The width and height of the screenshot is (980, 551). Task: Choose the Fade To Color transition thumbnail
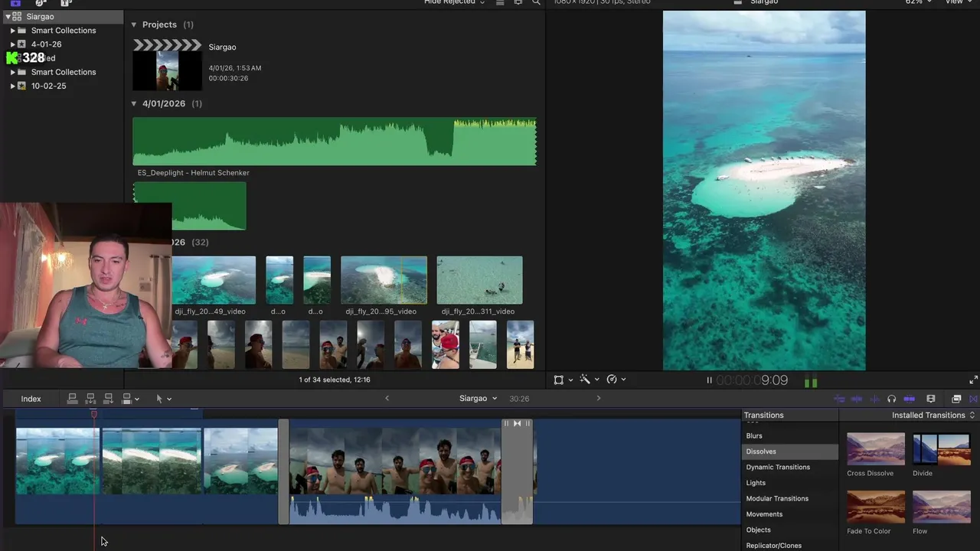pyautogui.click(x=876, y=507)
